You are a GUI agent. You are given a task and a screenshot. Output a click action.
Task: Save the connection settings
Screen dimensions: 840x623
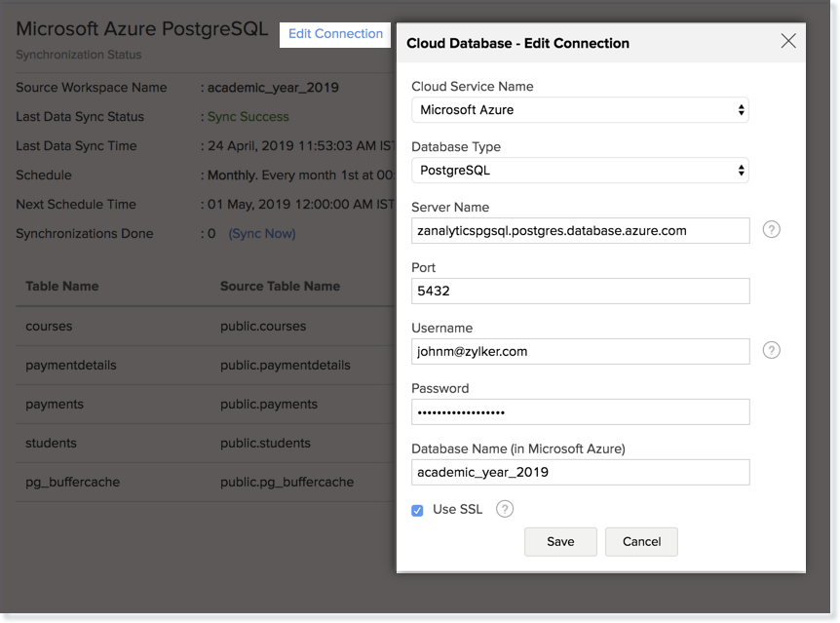[560, 542]
